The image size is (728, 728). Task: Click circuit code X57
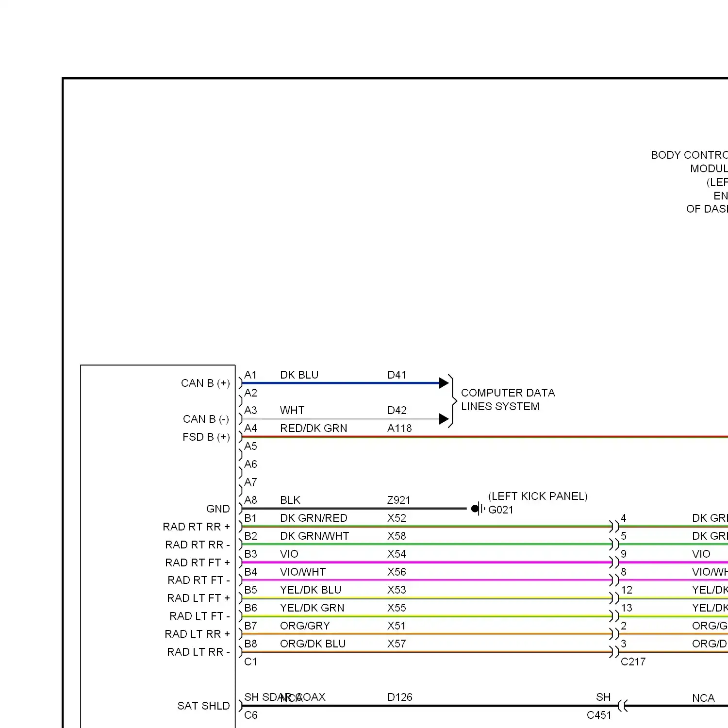coord(397,644)
